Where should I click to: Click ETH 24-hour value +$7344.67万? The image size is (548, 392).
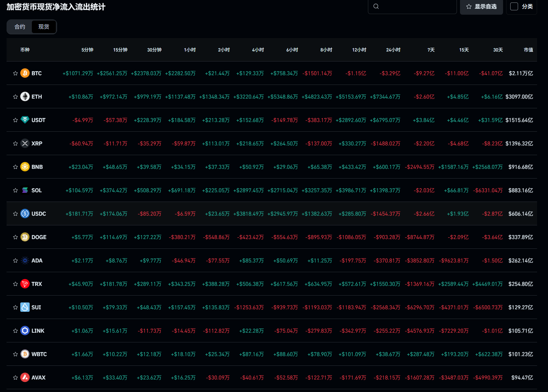385,97
